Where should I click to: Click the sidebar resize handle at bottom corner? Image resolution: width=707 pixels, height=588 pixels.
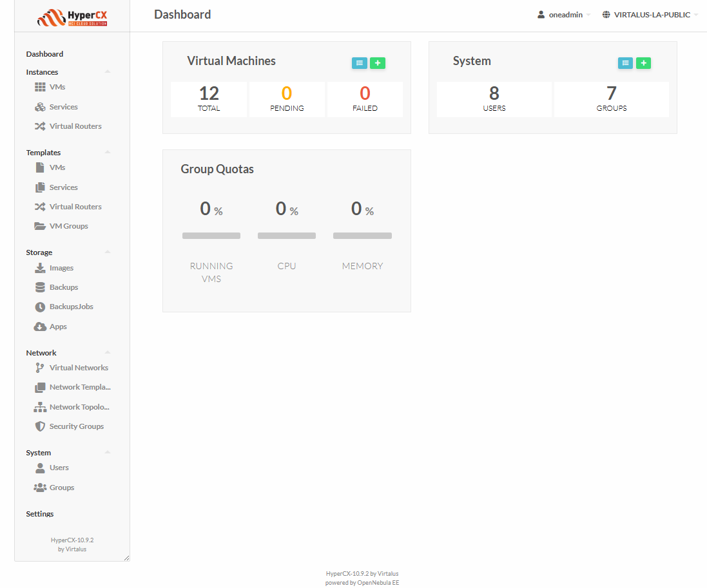pos(126,558)
